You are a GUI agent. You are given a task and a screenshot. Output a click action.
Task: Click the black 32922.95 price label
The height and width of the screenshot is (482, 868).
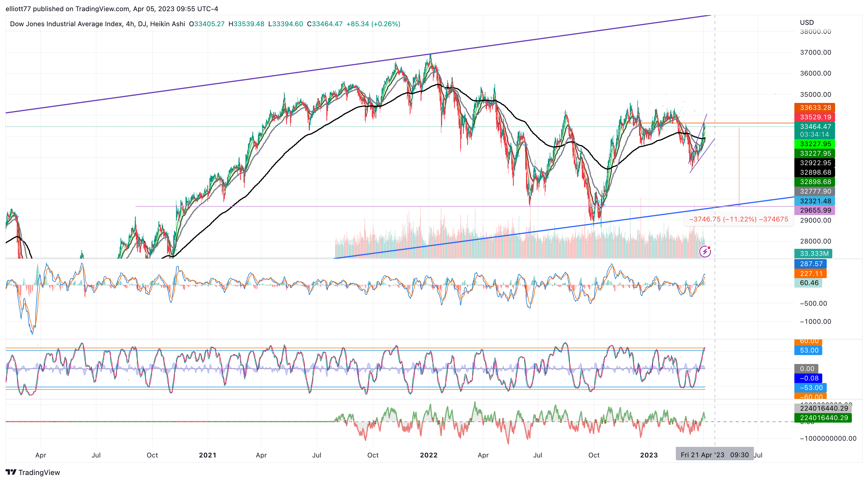[x=814, y=163]
